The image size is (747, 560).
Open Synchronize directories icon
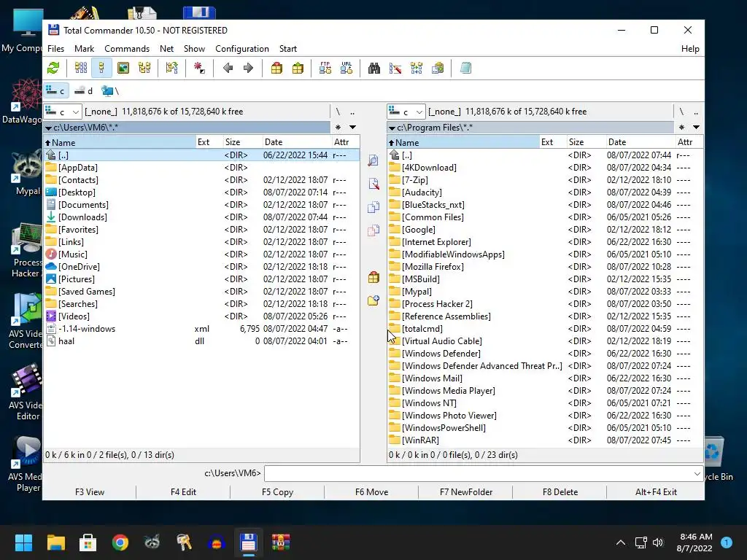417,68
